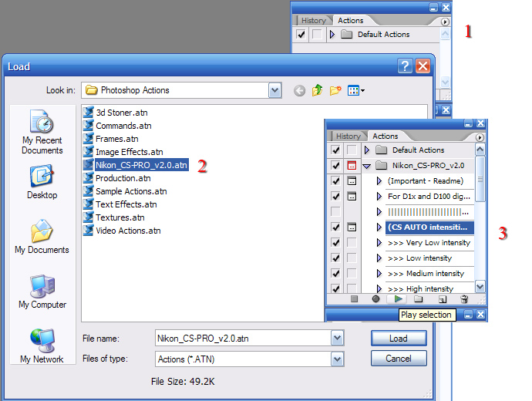532x401 pixels.
Task: Open the My Computer location
Action: pyautogui.click(x=42, y=291)
